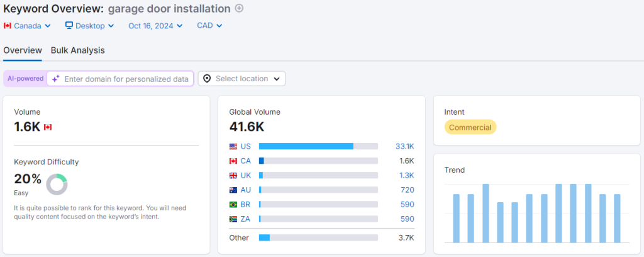
Task: Click the location pin icon
Action: pyautogui.click(x=207, y=79)
